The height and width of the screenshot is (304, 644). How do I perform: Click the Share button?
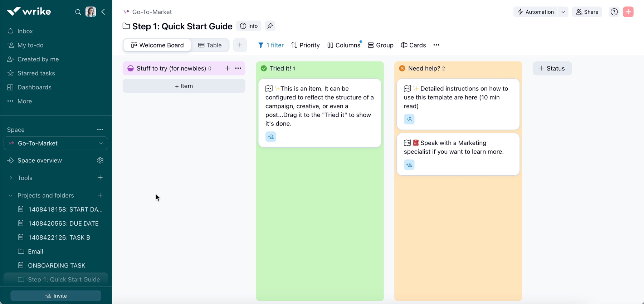pos(587,12)
